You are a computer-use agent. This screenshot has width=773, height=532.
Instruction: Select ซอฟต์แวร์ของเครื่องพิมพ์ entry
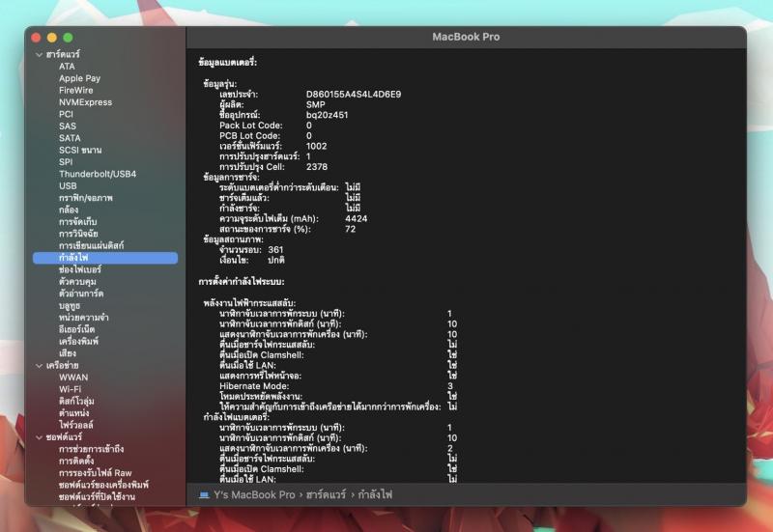[x=103, y=485]
